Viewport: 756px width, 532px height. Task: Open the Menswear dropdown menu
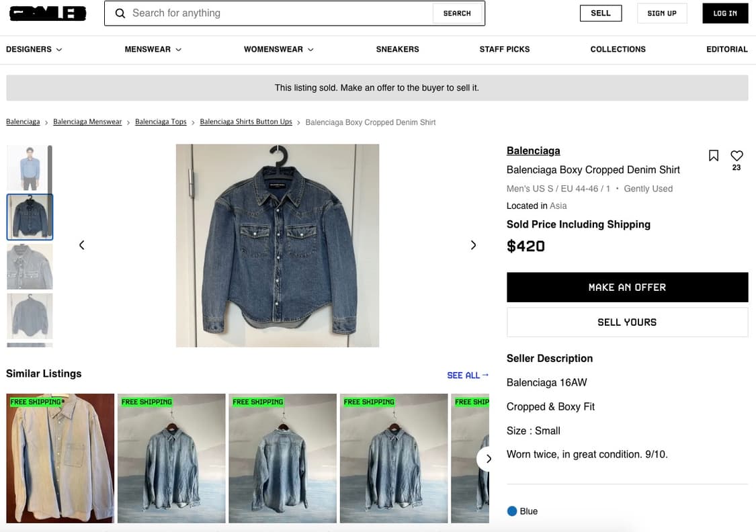pyautogui.click(x=153, y=49)
